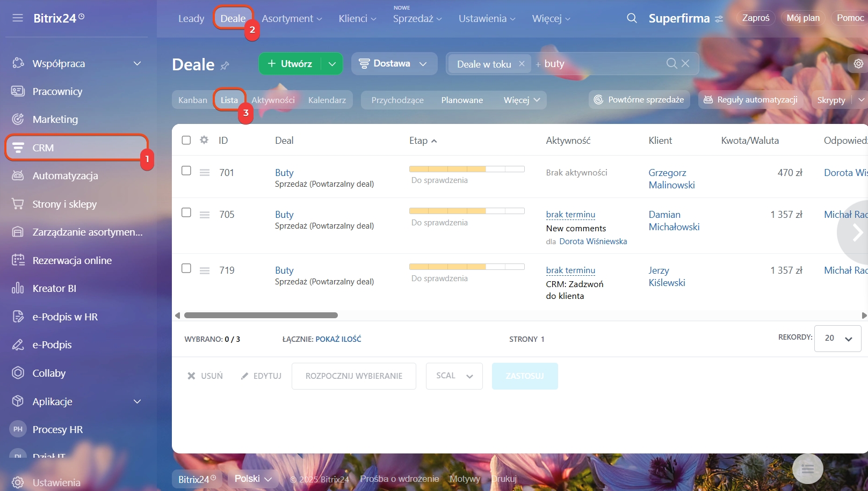Open Strony i sklepy cart icon
The height and width of the screenshot is (491, 868).
[18, 204]
